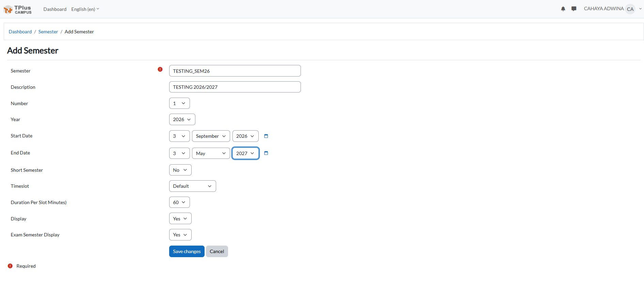
Task: Open the Start Date day dropdown
Action: click(179, 136)
